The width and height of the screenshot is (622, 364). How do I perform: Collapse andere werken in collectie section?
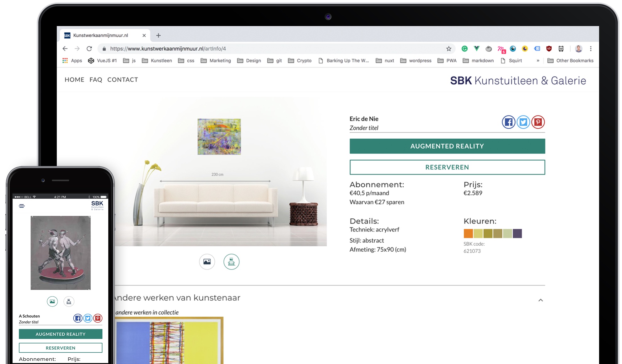click(x=540, y=300)
